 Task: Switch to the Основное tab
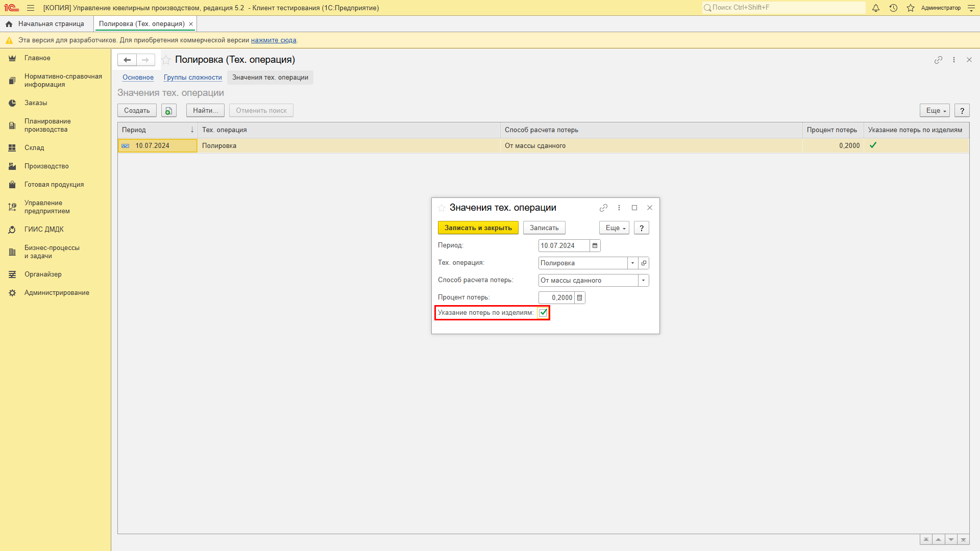138,78
